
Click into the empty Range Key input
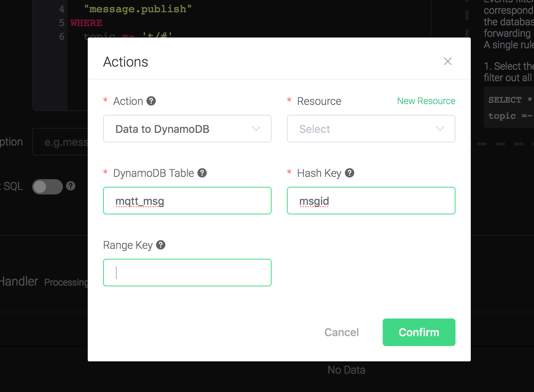187,273
